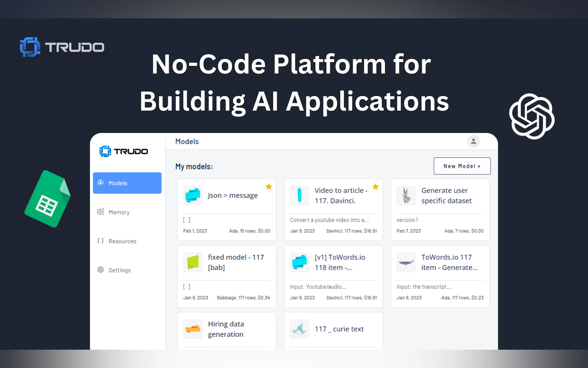Image resolution: width=588 pixels, height=368 pixels.
Task: Click the Google Sheets green icon
Action: 48,199
